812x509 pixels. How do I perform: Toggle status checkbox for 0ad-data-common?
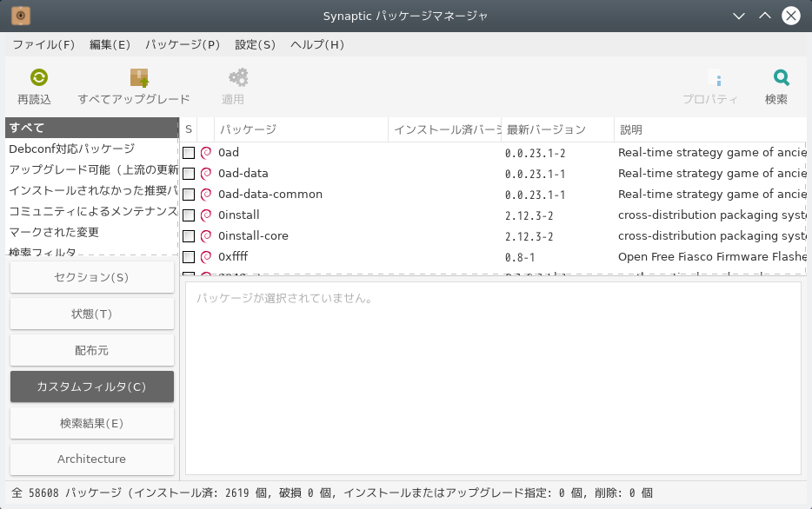click(x=189, y=195)
